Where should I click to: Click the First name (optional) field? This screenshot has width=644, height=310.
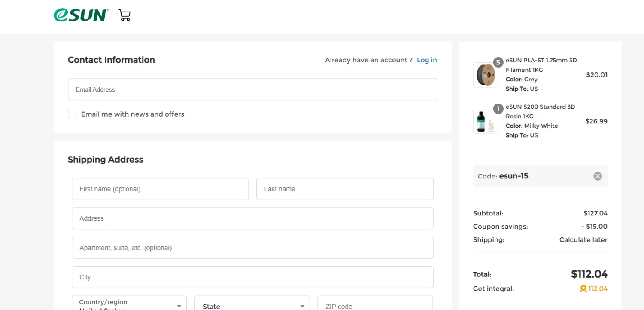[x=160, y=189]
